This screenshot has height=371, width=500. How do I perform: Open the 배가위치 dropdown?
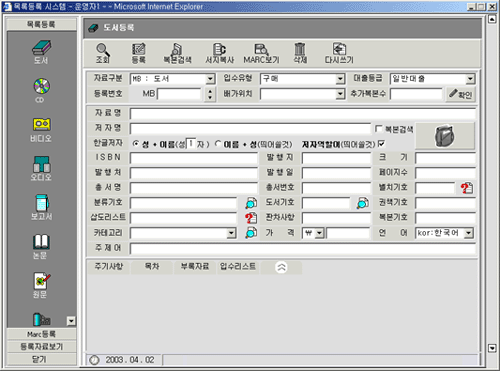pos(340,94)
